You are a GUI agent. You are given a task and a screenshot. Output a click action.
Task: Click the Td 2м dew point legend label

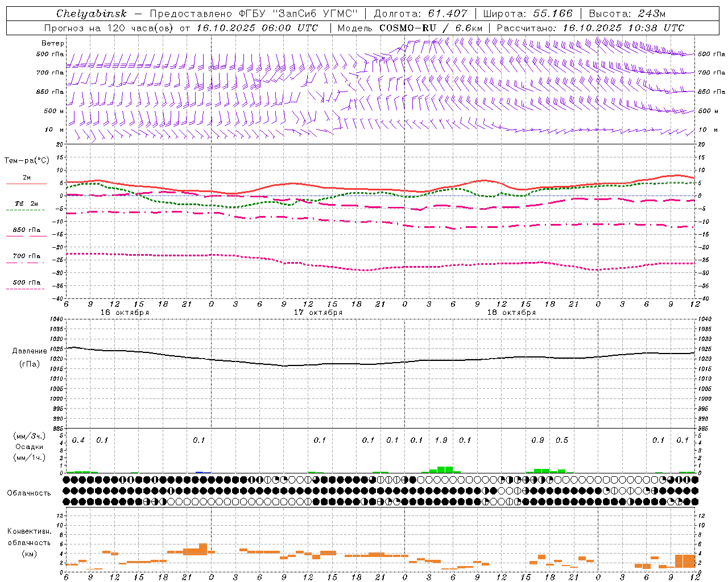[27, 203]
